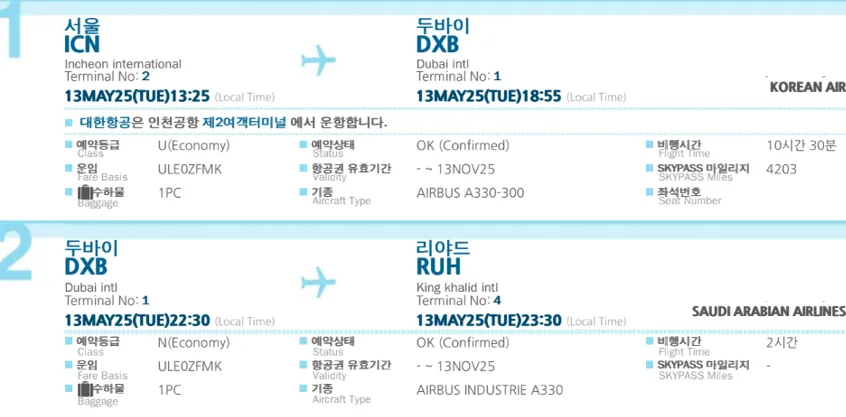Click the blue bullet next to 좌석번호 Seat Number

pos(650,192)
